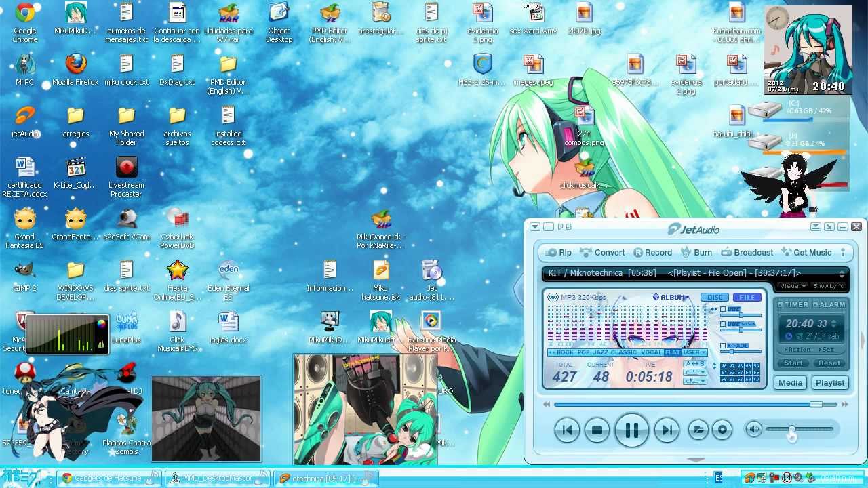Open USER equalizer preset dropdown
The height and width of the screenshot is (488, 868).
click(x=694, y=352)
